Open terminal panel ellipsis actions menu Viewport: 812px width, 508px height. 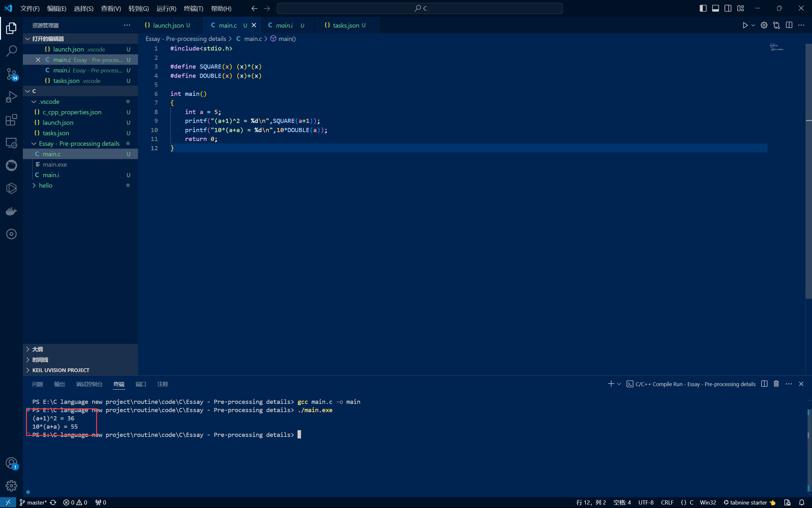click(789, 384)
